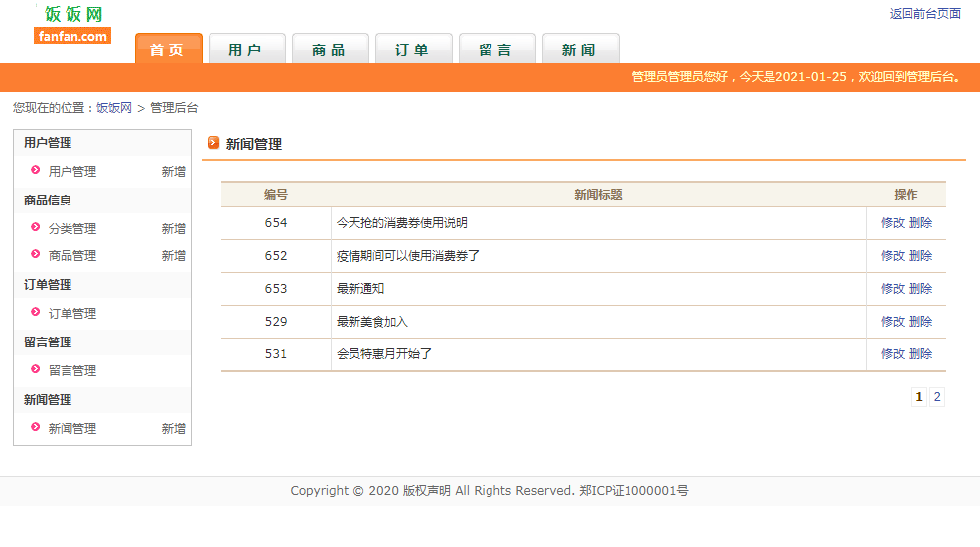
Task: Click the orange arrow icon beside 新闻管理 heading
Action: pyautogui.click(x=213, y=143)
